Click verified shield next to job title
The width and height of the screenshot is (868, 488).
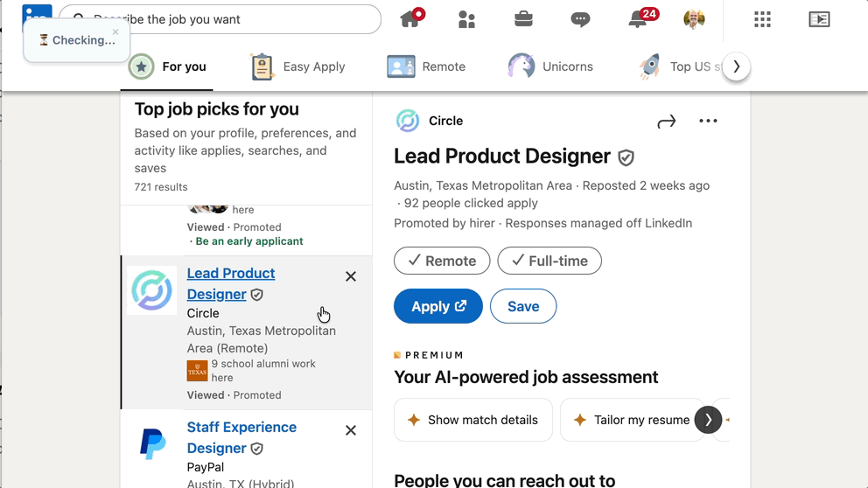click(x=626, y=157)
